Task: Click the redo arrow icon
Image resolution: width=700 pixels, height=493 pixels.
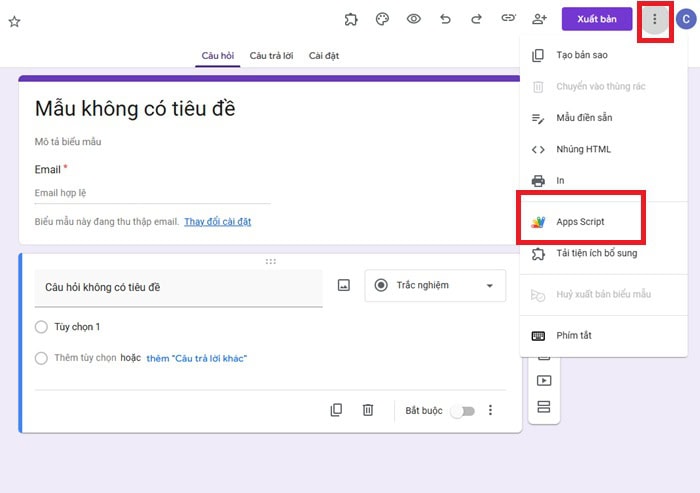Action: click(476, 19)
